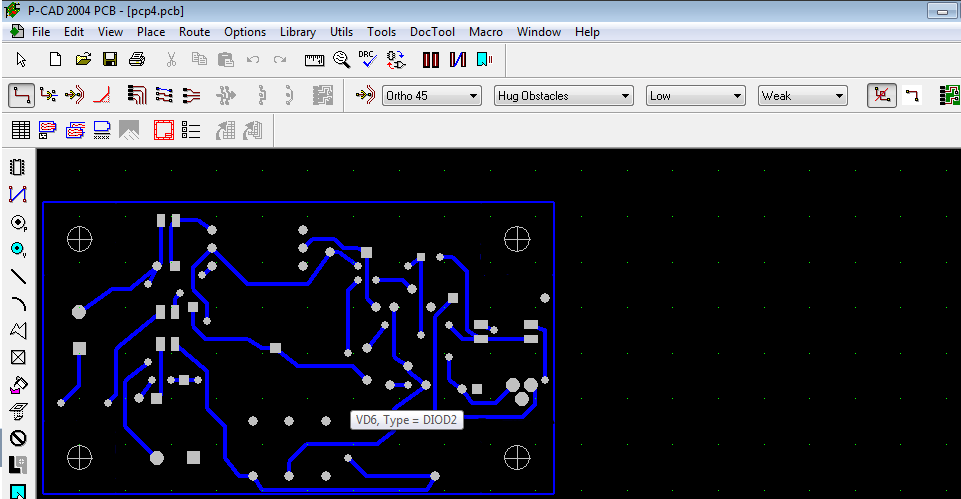Open the Window menu
Image resolution: width=961 pixels, height=499 pixels.
[x=539, y=32]
